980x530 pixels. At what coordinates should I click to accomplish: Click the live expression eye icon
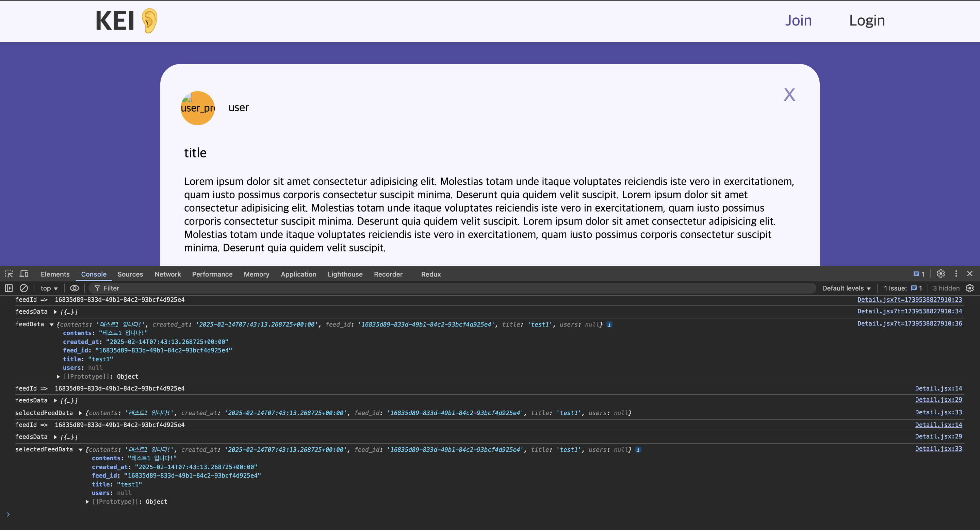coord(75,288)
